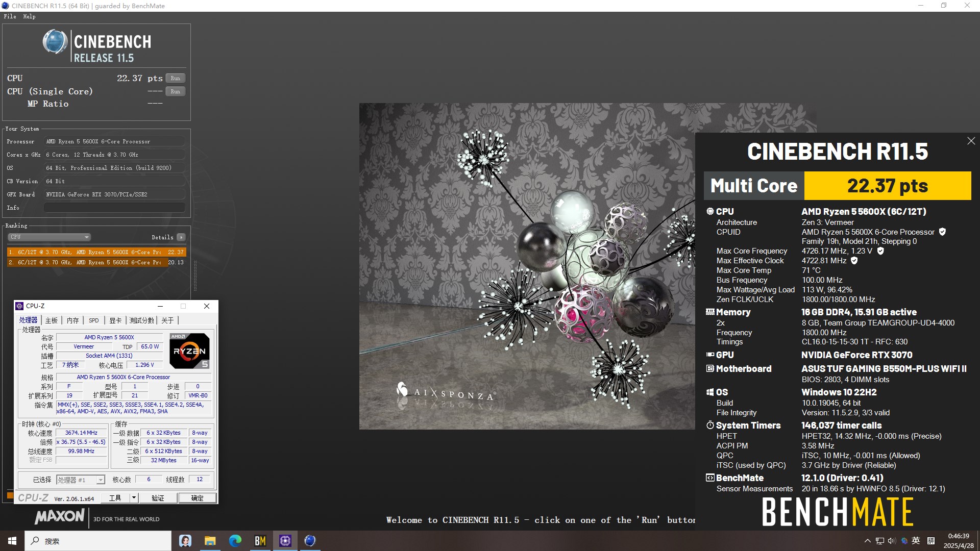Click the taskbar 搜索 search box
The height and width of the screenshot is (551, 980).
click(x=98, y=541)
